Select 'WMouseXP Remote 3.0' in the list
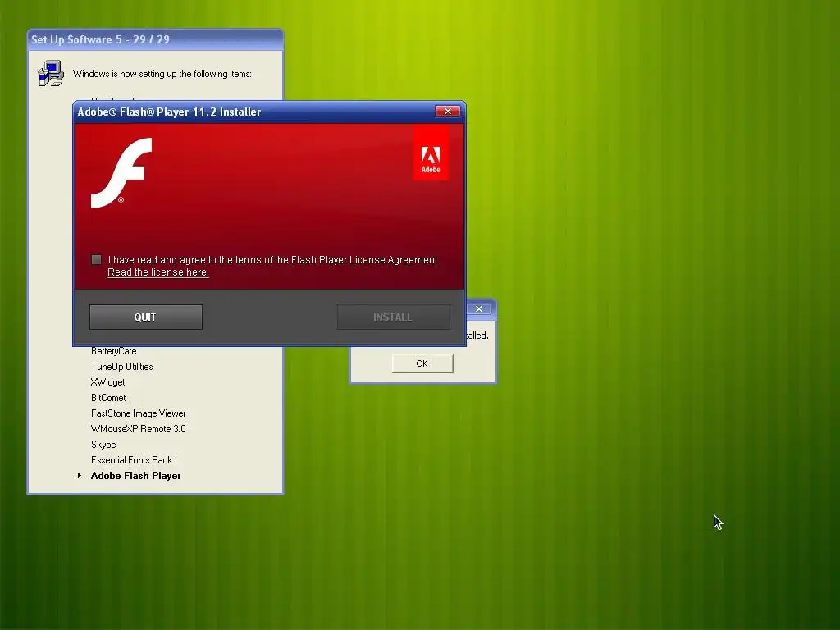840x630 pixels. (x=138, y=429)
